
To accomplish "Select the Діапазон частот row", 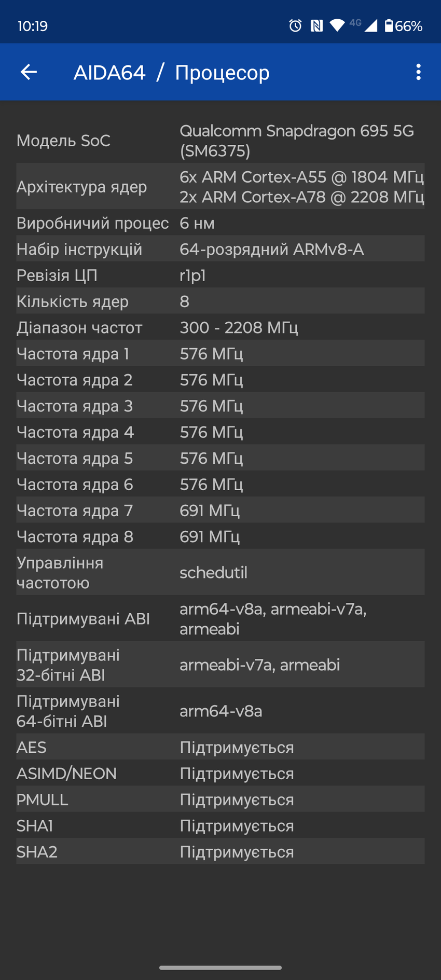I will (220, 327).
